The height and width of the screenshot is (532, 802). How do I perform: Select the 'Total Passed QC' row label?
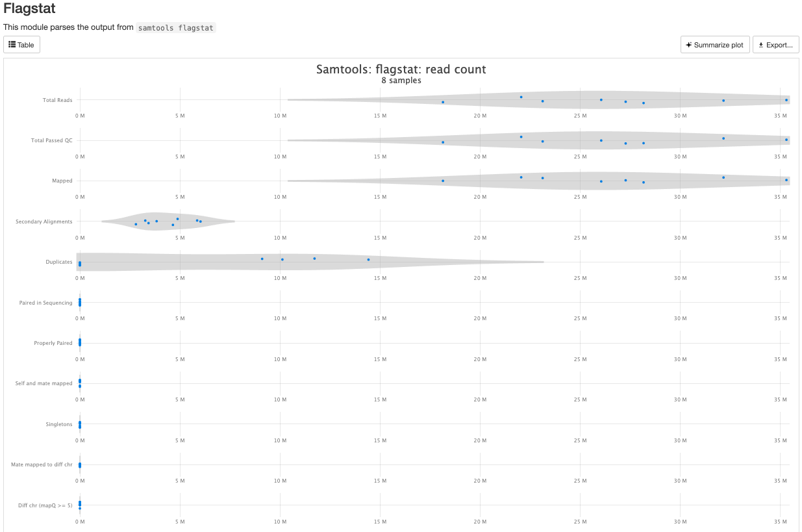pos(51,140)
